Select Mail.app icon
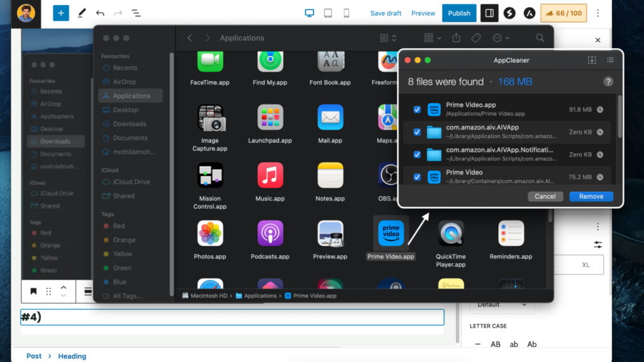Image resolution: width=644 pixels, height=362 pixels. coord(330,118)
